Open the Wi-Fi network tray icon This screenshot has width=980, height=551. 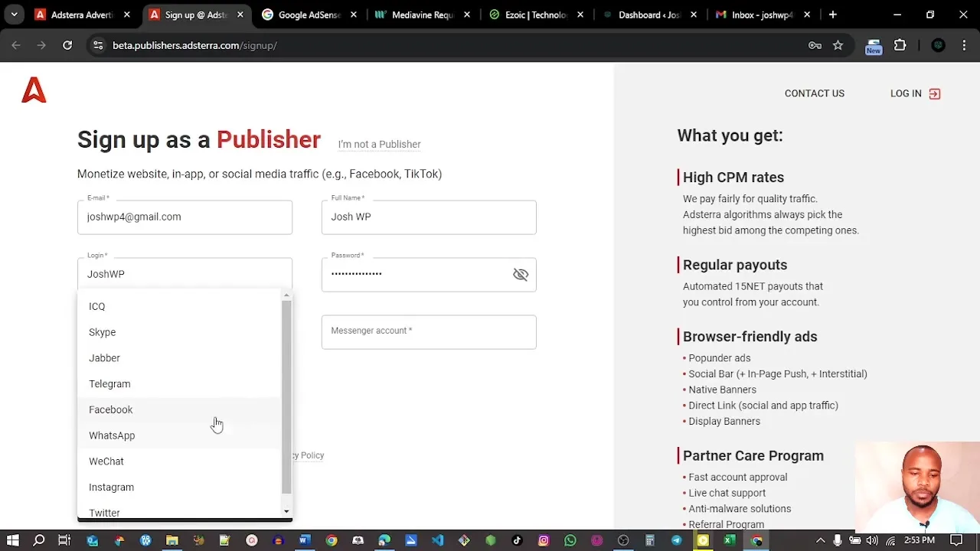[889, 541]
